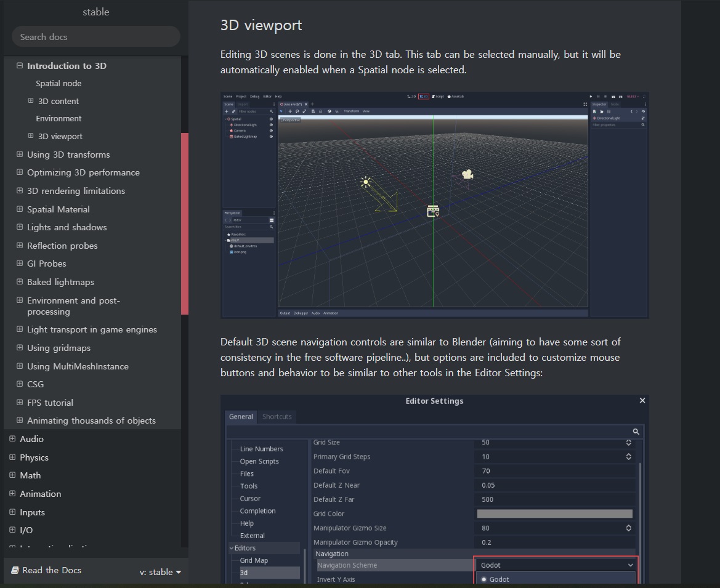720x588 pixels.
Task: Open the CSG page
Action: coord(35,384)
